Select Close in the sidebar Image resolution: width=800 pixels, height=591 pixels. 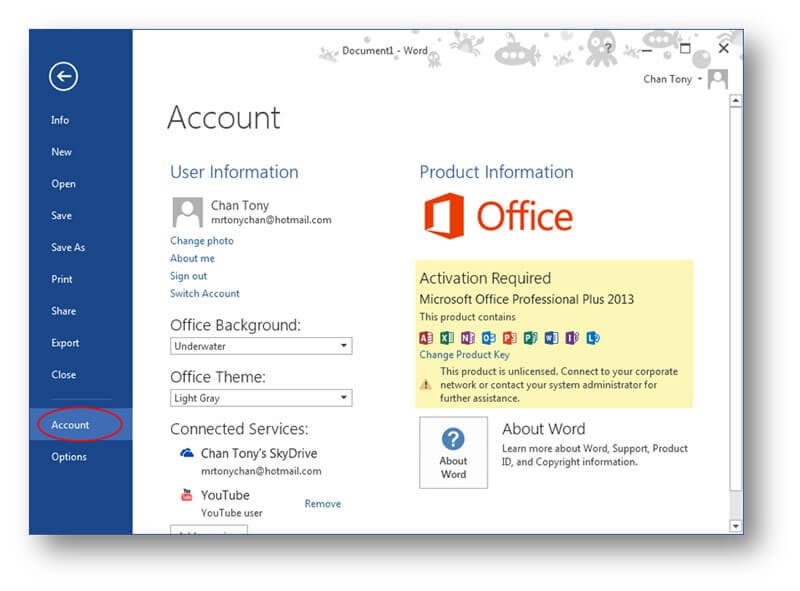click(x=63, y=375)
